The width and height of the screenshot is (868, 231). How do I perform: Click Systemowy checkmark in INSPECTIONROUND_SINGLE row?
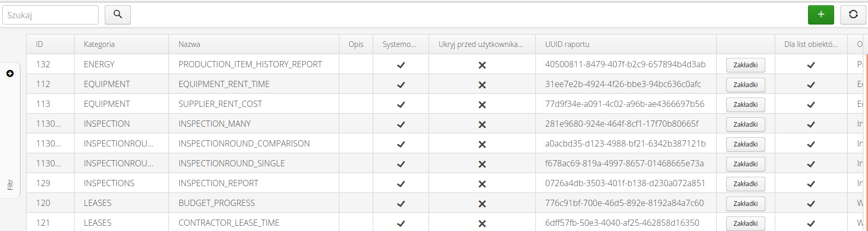[x=401, y=164]
